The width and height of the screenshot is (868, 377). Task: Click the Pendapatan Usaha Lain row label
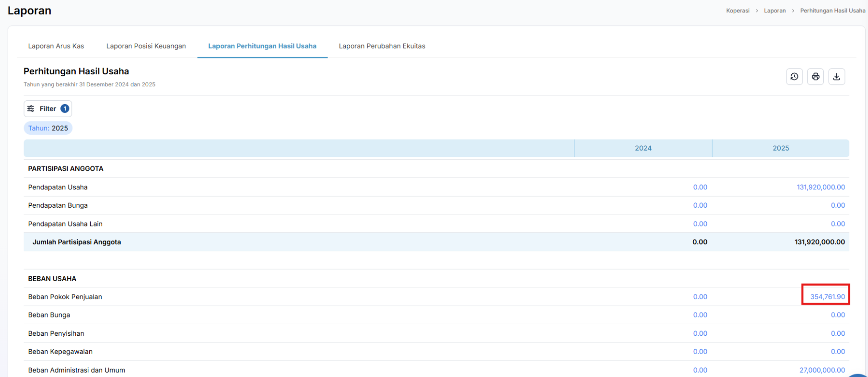(65, 224)
